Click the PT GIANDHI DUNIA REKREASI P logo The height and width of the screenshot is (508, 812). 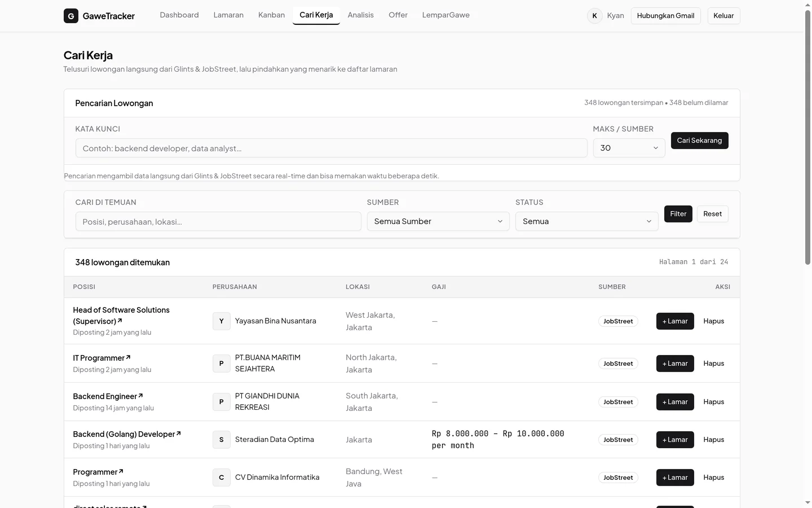222,402
